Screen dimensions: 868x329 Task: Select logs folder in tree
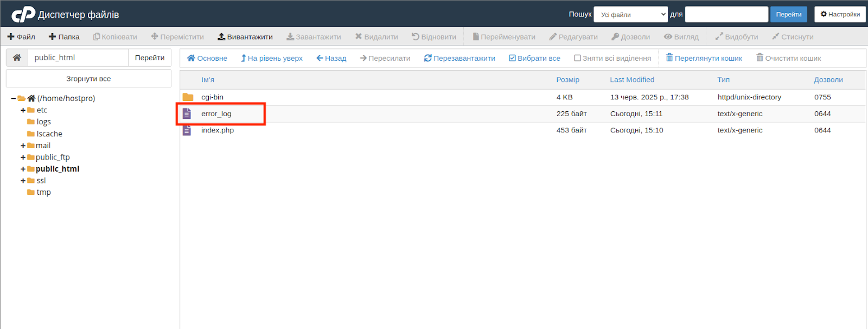43,122
